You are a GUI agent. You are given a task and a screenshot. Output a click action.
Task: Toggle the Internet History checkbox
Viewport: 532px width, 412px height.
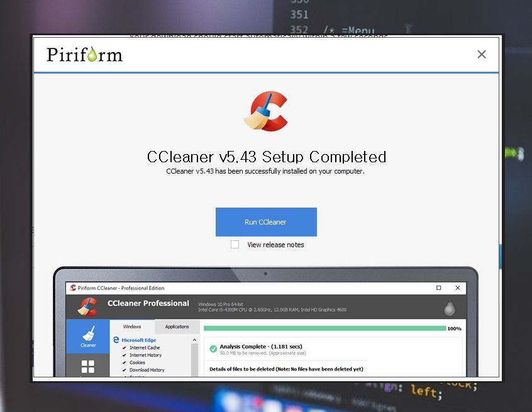[124, 355]
